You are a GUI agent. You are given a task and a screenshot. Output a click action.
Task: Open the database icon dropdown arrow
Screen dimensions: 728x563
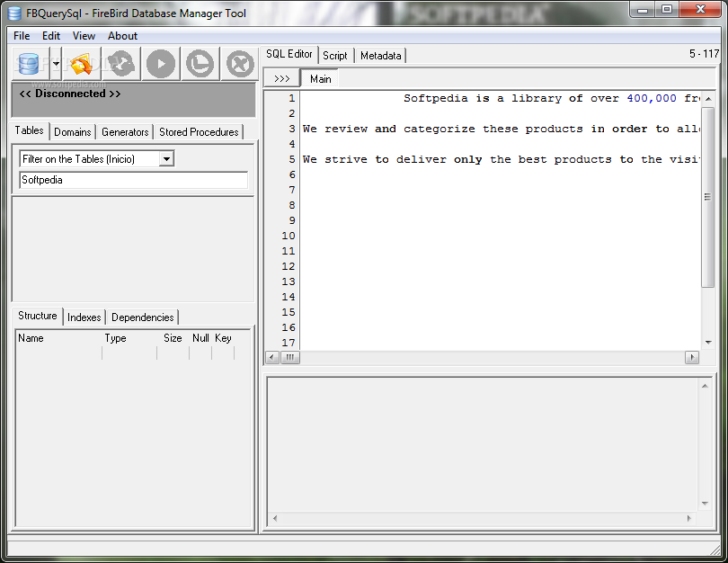click(56, 64)
